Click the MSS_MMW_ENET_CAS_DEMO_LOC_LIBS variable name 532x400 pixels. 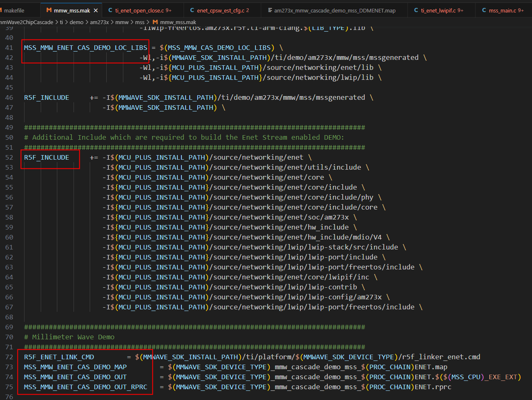point(85,48)
